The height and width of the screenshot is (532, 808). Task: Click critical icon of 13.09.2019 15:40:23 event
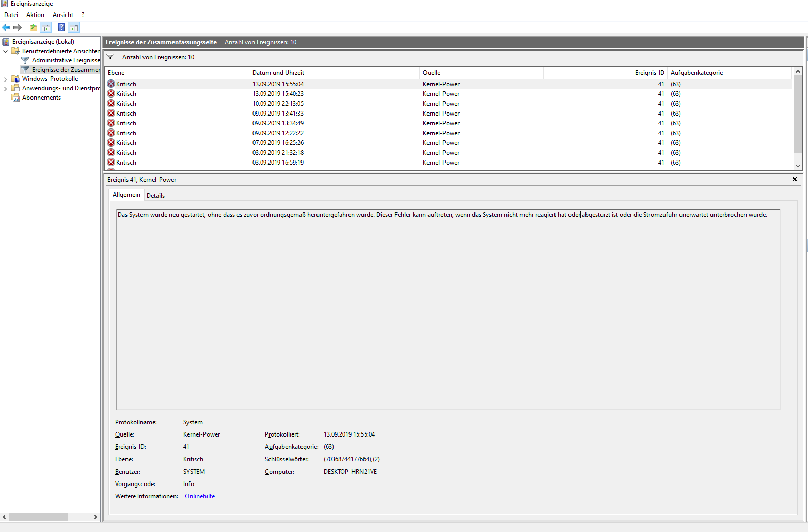(x=111, y=93)
